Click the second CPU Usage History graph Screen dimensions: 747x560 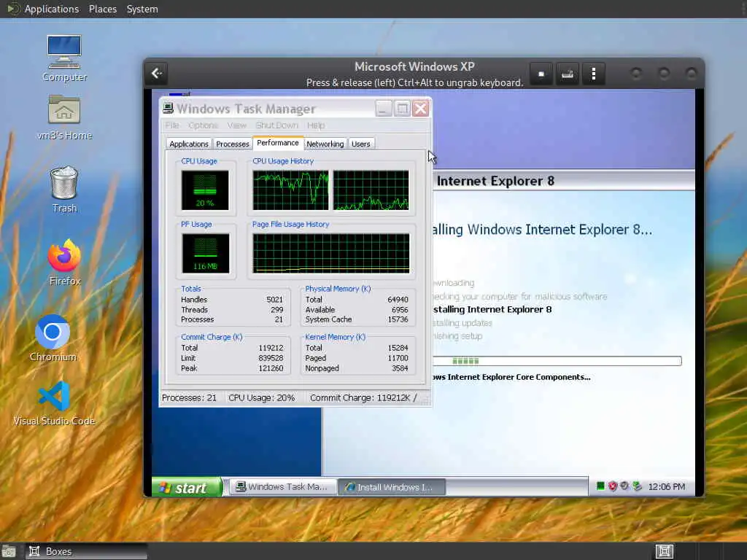[371, 190]
